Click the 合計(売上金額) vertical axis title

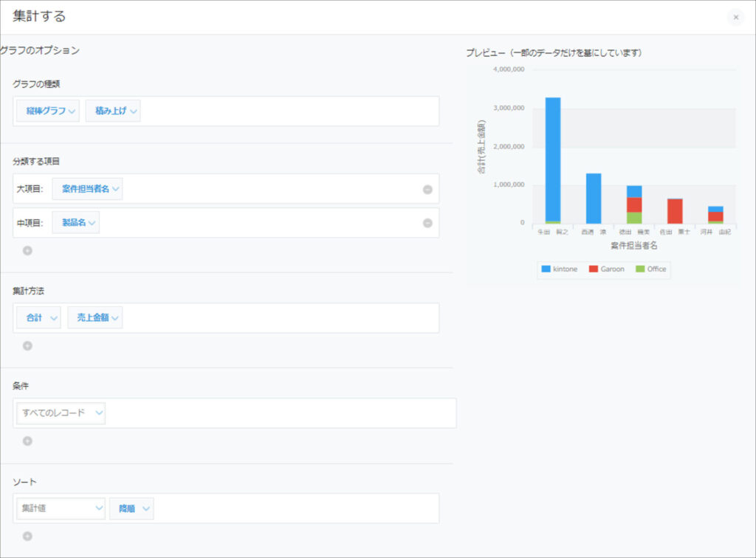pyautogui.click(x=481, y=147)
